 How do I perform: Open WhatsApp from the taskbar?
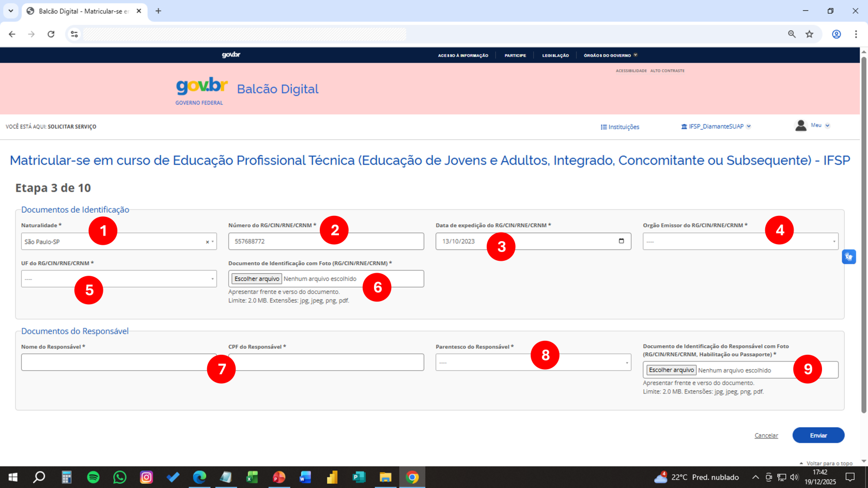pyautogui.click(x=120, y=477)
